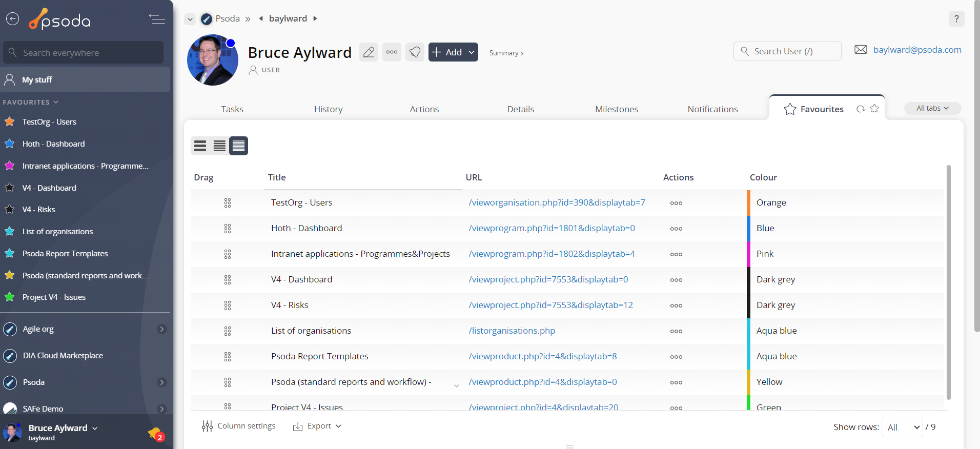Click the help question mark icon
Viewport: 980px width, 449px height.
(x=956, y=19)
